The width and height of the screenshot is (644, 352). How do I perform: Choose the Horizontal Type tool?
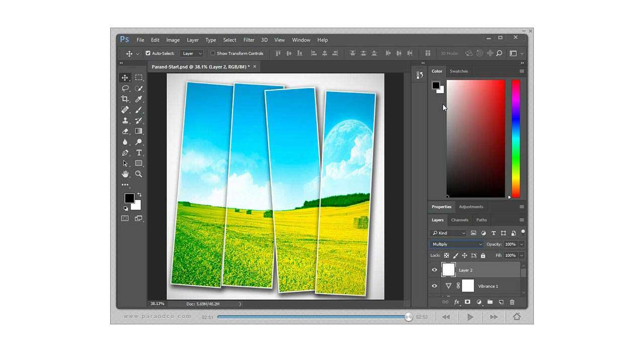[138, 152]
